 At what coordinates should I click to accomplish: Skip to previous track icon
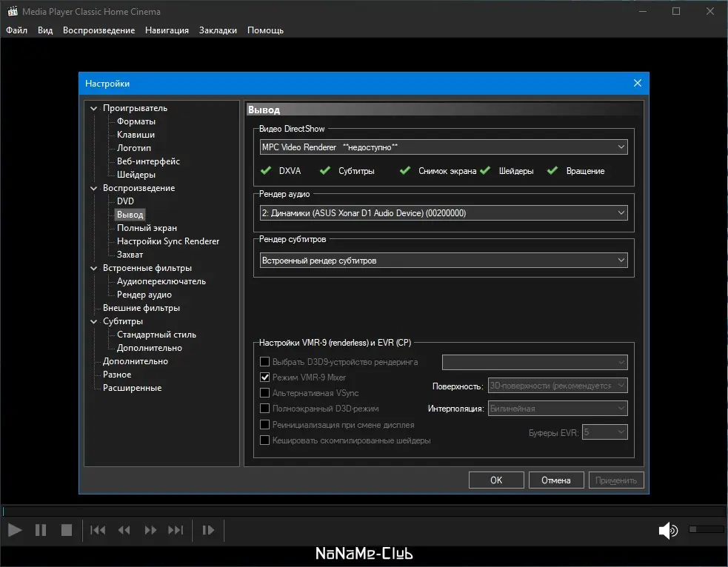98,530
